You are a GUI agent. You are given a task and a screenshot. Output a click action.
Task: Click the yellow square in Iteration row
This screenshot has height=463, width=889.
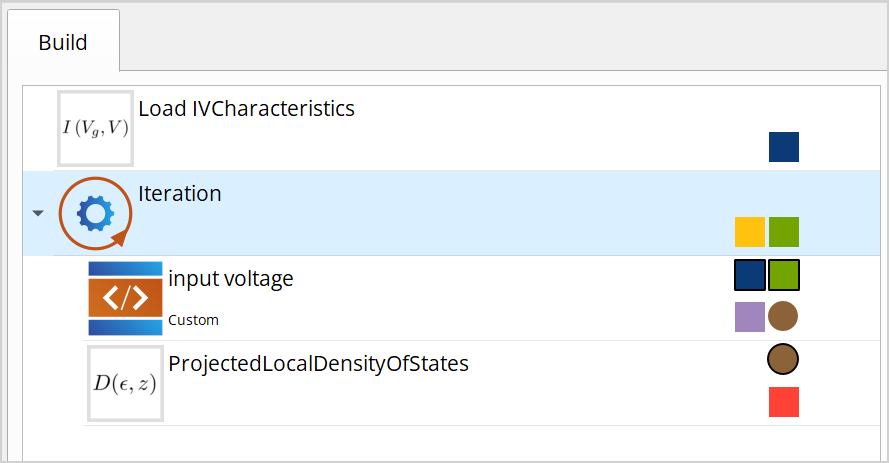point(750,232)
